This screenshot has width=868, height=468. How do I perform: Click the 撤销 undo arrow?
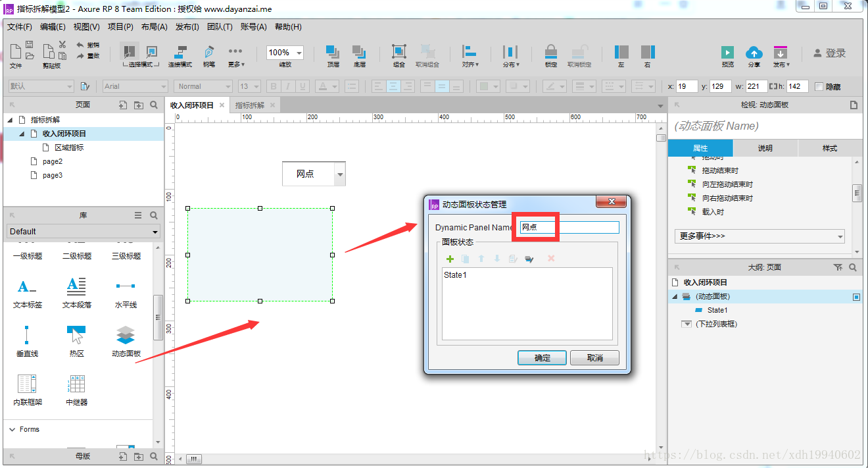80,45
